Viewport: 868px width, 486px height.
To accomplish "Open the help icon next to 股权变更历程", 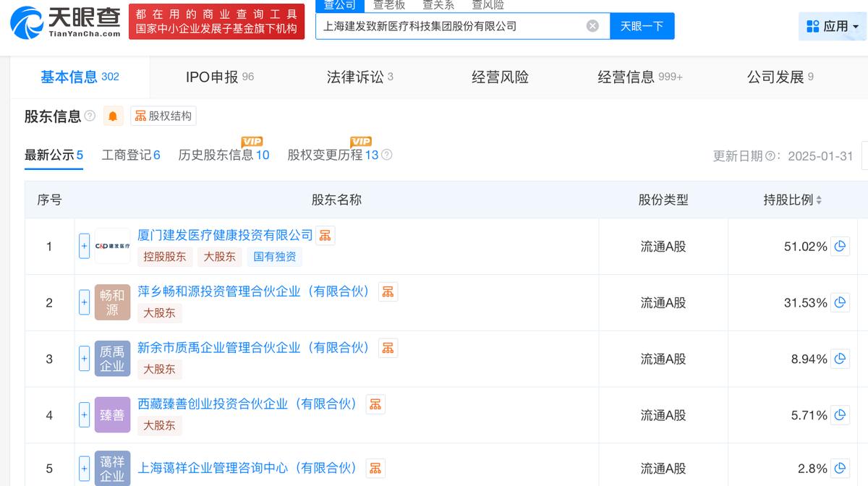I will click(387, 155).
